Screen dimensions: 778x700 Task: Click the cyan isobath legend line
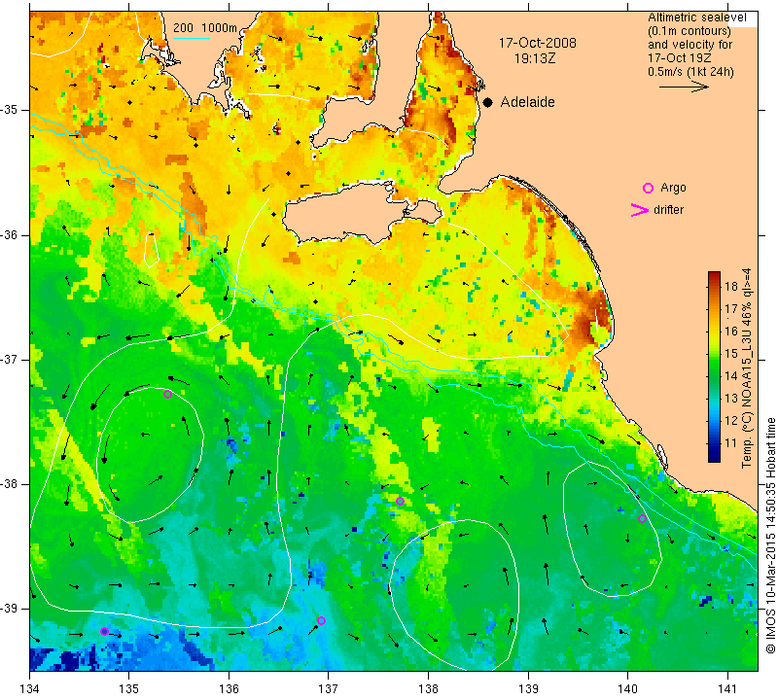(x=192, y=38)
